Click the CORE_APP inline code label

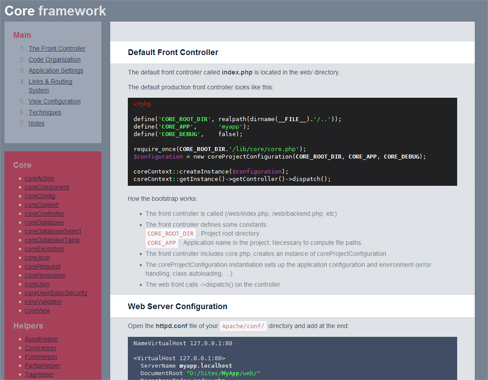162,243
